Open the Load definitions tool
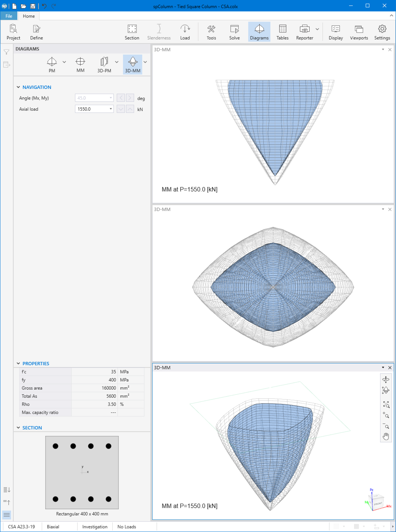The height and width of the screenshot is (532, 396). [185, 32]
